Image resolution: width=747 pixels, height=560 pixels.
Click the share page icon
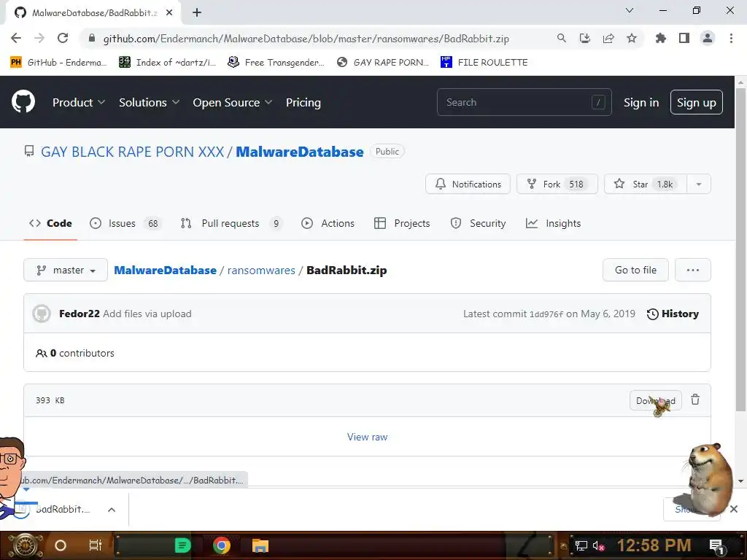(x=608, y=38)
